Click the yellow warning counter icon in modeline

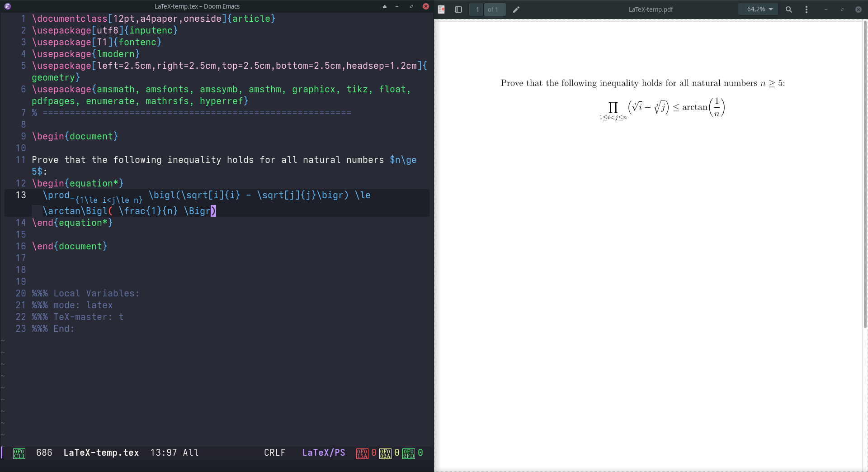(x=385, y=453)
